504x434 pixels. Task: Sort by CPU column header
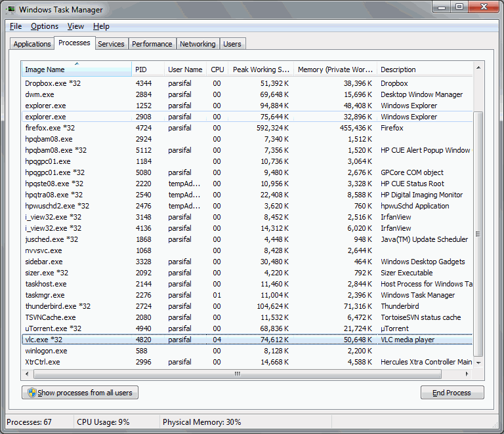218,69
